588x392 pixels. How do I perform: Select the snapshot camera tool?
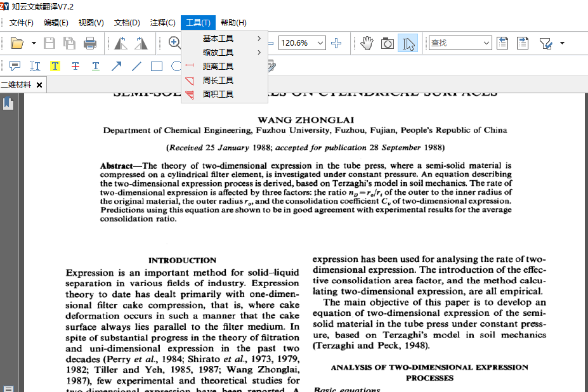tap(388, 43)
